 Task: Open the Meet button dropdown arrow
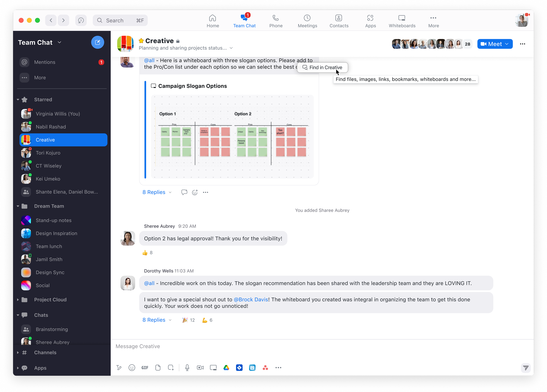[507, 44]
